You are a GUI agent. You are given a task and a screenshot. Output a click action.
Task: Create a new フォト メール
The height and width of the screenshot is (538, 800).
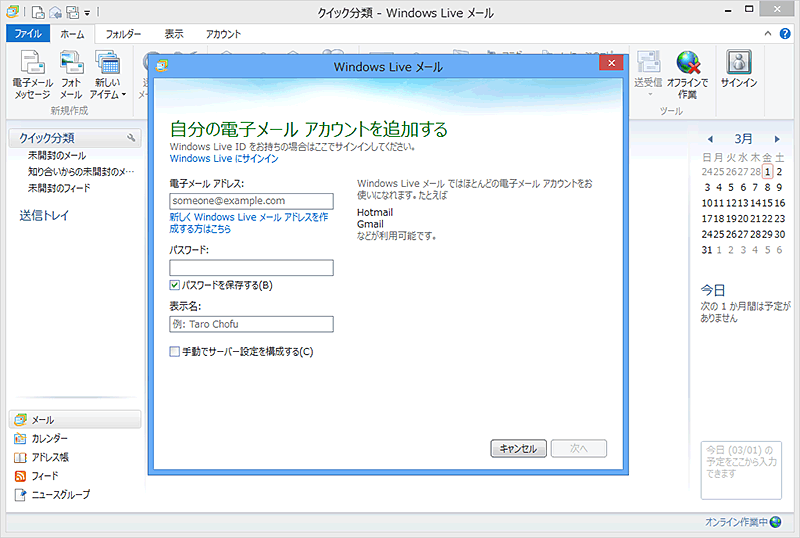(x=71, y=75)
